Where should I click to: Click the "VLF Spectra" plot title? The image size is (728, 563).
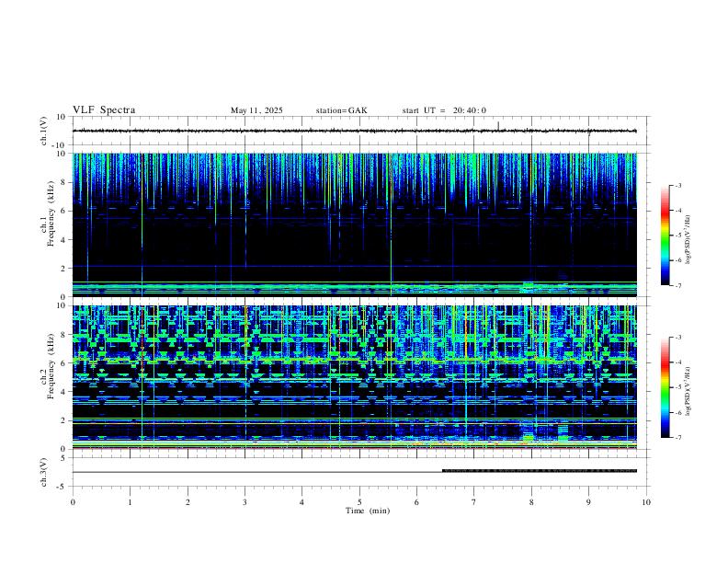click(x=104, y=110)
